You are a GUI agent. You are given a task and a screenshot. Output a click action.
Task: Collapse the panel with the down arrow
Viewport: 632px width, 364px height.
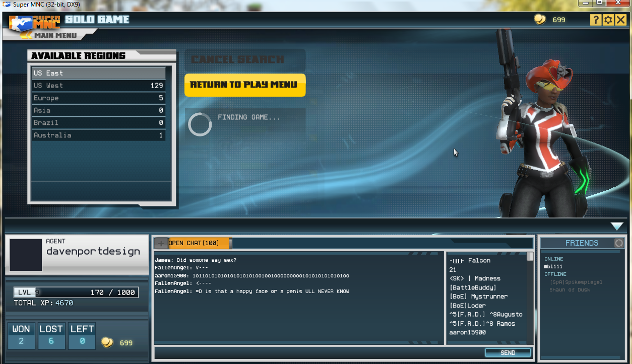click(x=617, y=226)
